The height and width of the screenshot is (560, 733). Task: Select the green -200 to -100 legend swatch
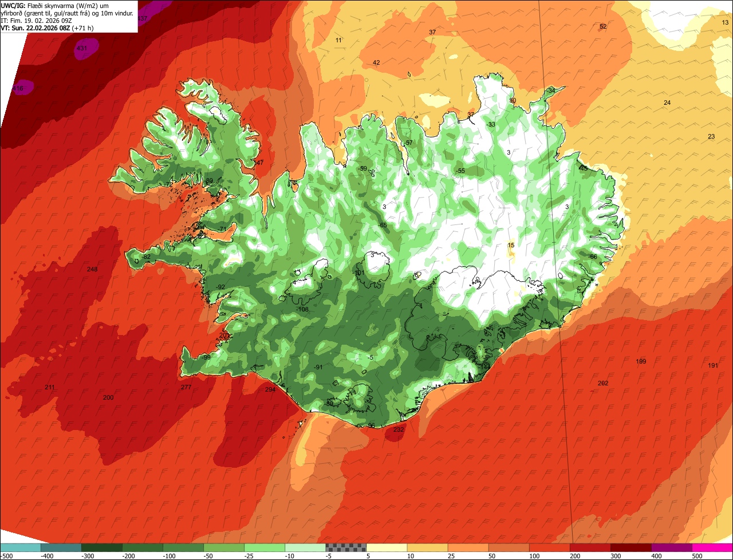click(143, 547)
